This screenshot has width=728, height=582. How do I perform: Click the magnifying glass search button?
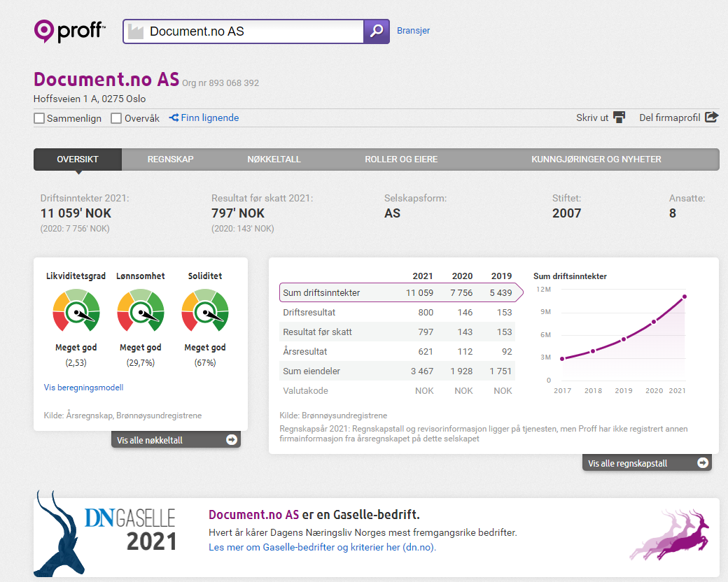[x=377, y=31]
